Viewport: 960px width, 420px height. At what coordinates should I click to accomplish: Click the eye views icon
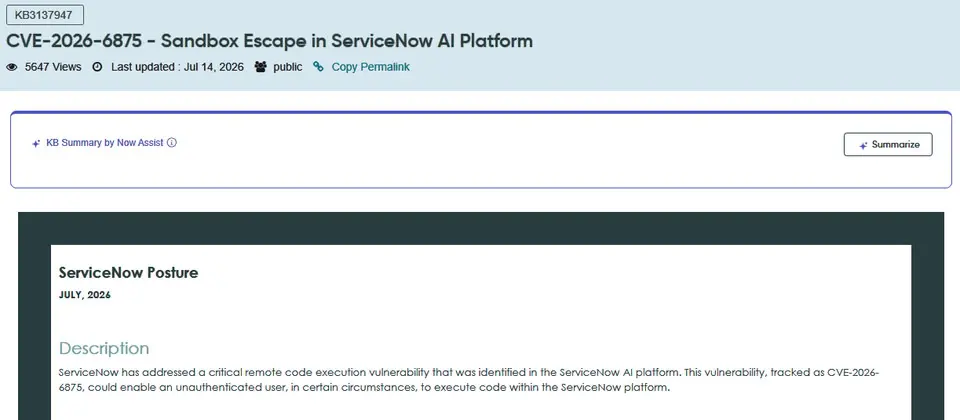(x=12, y=67)
